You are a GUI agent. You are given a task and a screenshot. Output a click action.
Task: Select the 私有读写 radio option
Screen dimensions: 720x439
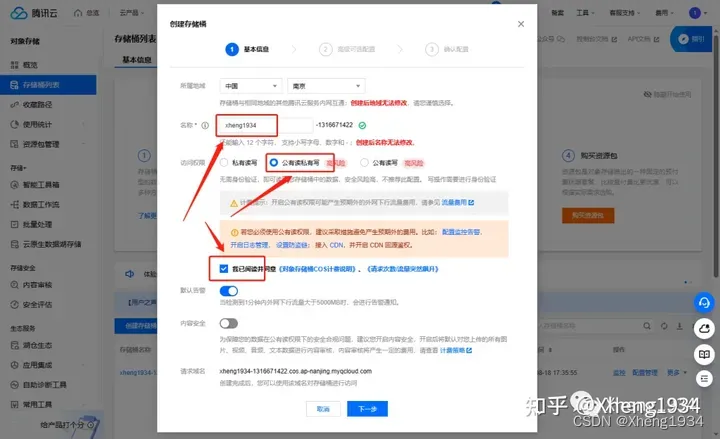(x=224, y=163)
